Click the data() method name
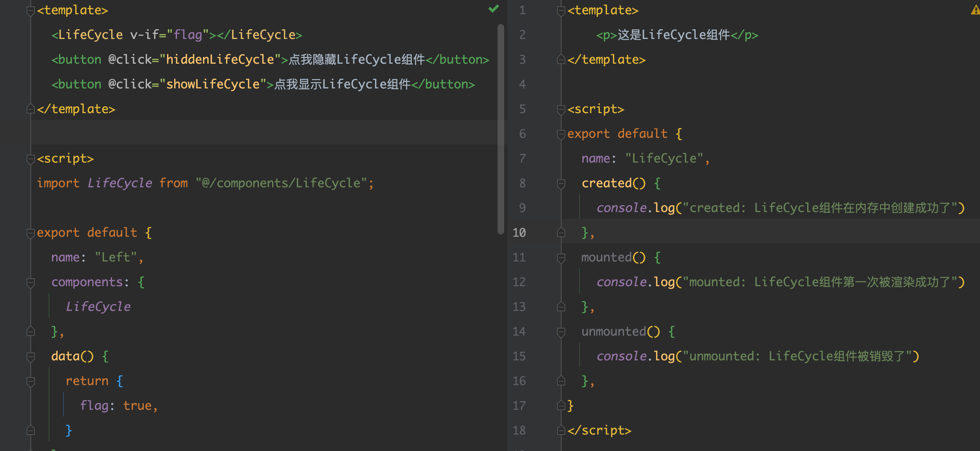 tap(66, 356)
